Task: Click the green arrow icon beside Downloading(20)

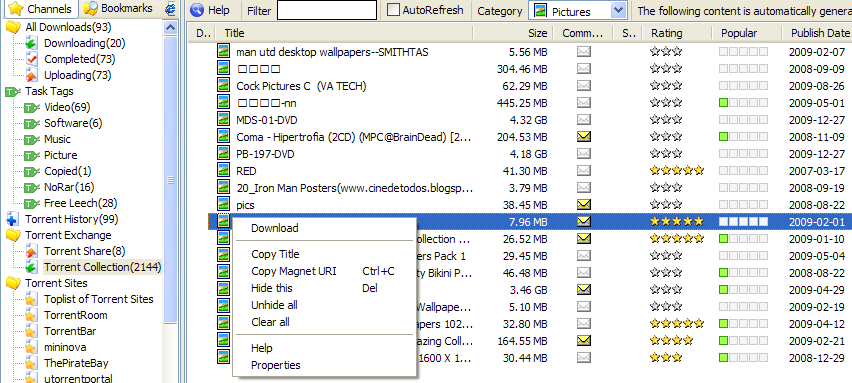Action: click(32, 43)
